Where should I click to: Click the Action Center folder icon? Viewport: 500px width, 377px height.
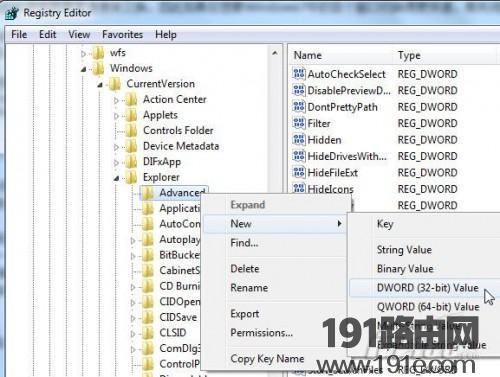(131, 99)
